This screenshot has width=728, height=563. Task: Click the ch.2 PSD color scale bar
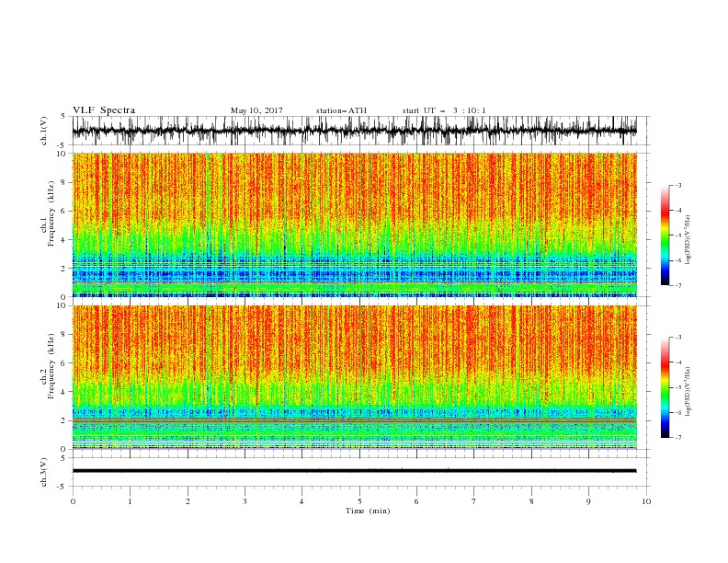coord(665,387)
